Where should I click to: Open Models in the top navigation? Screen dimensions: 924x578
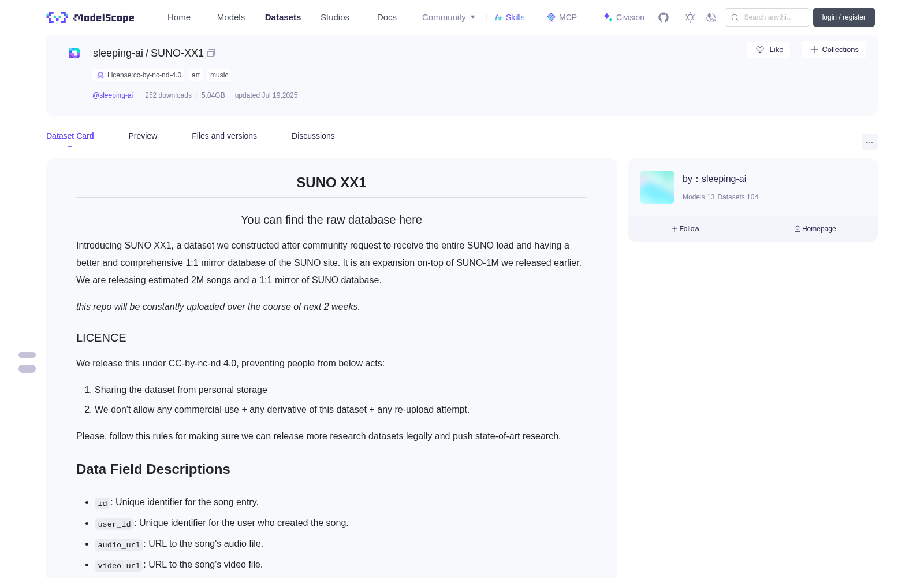[x=231, y=17]
